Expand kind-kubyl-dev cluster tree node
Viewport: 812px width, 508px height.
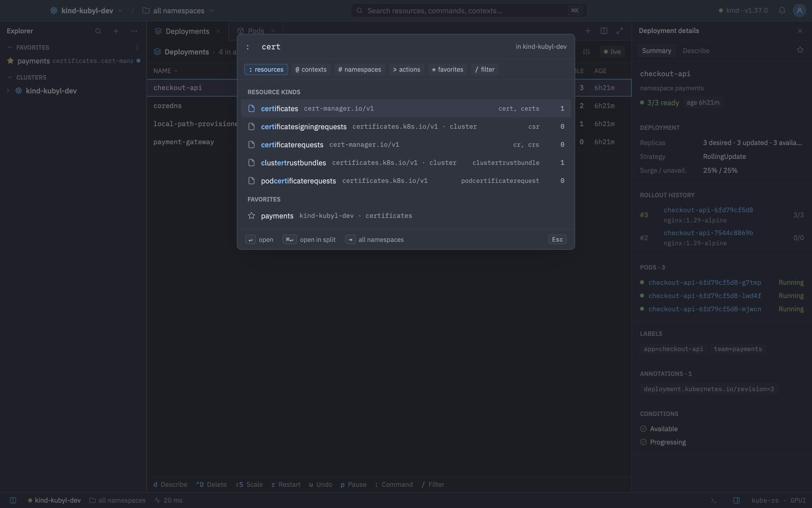(x=8, y=91)
